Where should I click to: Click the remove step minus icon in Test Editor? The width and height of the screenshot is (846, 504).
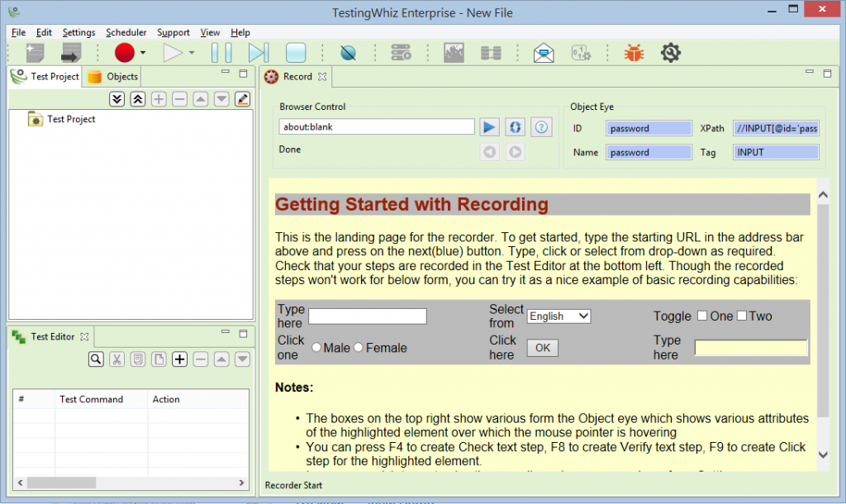[x=201, y=359]
